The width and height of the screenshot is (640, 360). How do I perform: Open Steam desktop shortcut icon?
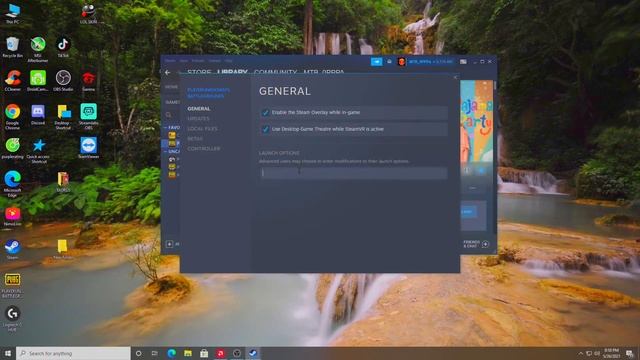(x=13, y=249)
